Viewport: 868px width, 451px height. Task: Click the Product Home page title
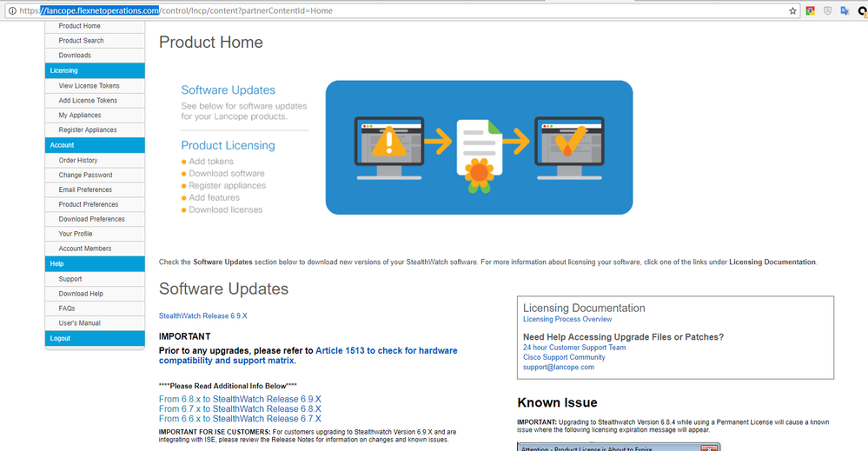point(211,43)
